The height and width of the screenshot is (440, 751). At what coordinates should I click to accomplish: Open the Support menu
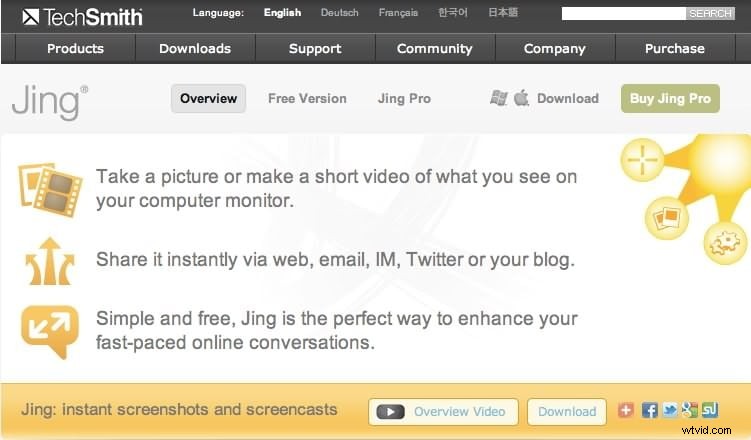tap(315, 48)
